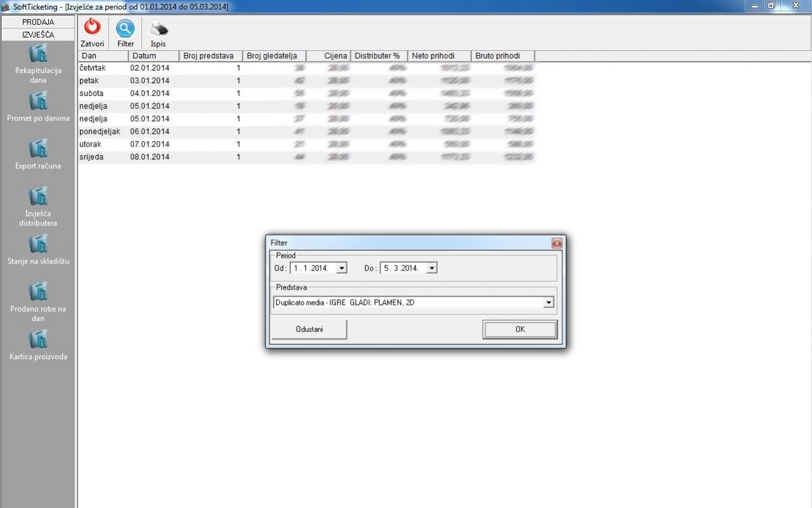Select Export računa icon

point(38,149)
